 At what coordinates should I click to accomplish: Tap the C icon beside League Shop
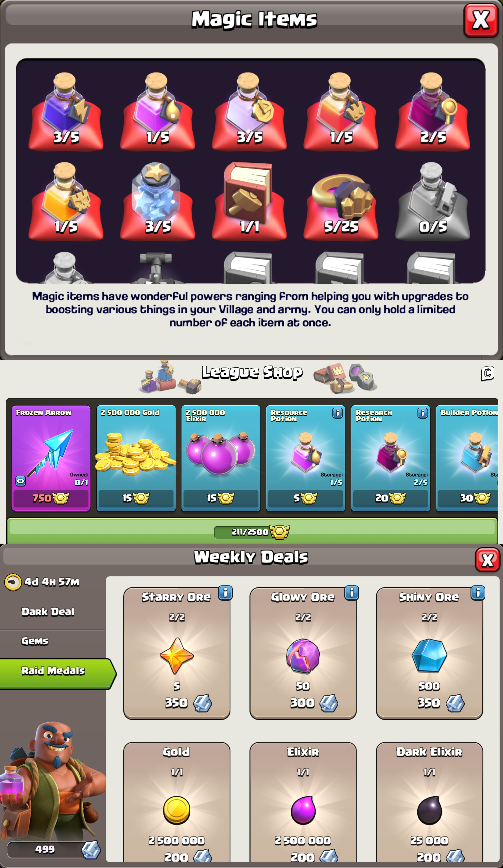pyautogui.click(x=487, y=373)
